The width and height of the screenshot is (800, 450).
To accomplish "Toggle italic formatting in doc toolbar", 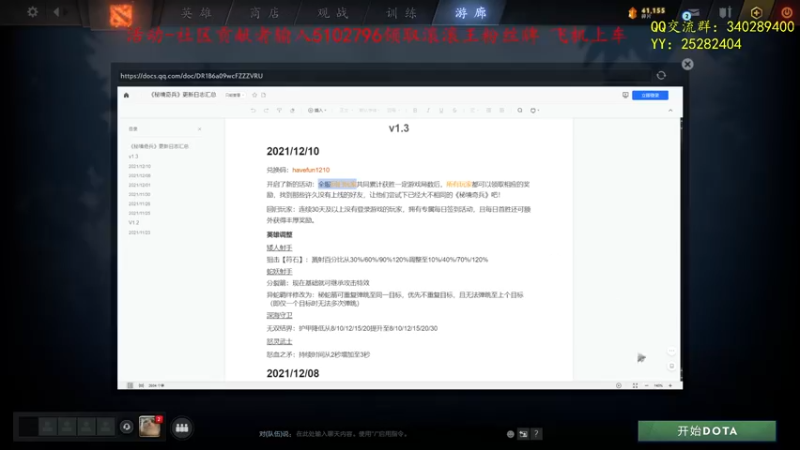I will tap(428, 110).
